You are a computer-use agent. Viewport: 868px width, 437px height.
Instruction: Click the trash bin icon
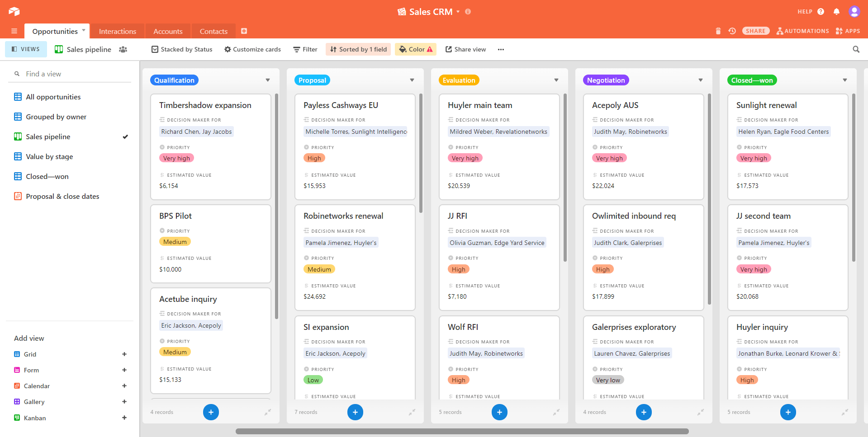718,31
